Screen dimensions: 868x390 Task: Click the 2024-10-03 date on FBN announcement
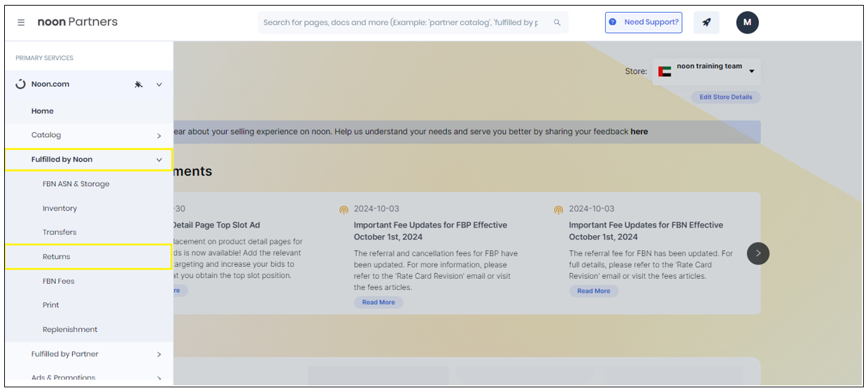[x=592, y=209]
